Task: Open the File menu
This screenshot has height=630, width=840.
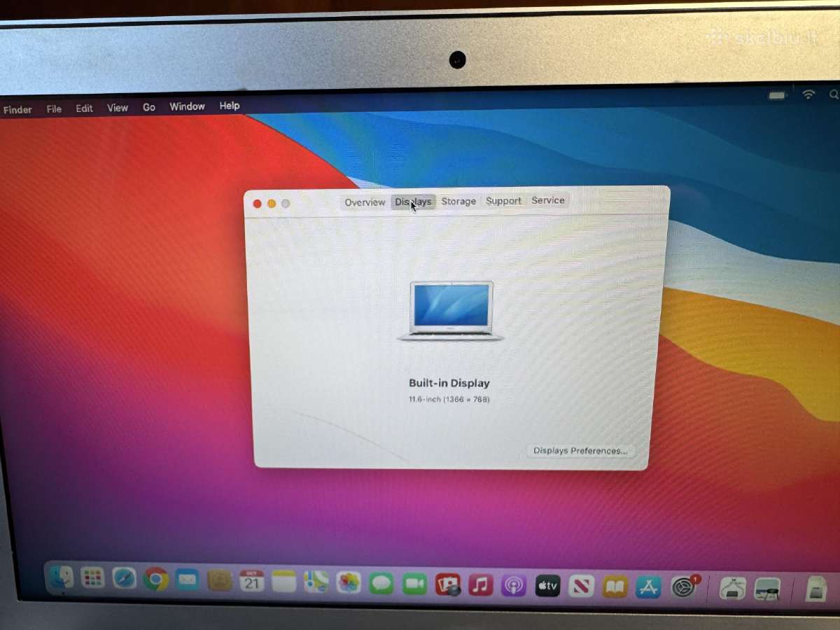Action: (x=54, y=108)
